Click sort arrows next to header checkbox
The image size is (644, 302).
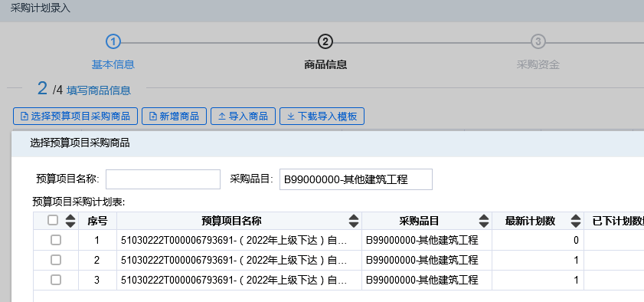pos(70,221)
